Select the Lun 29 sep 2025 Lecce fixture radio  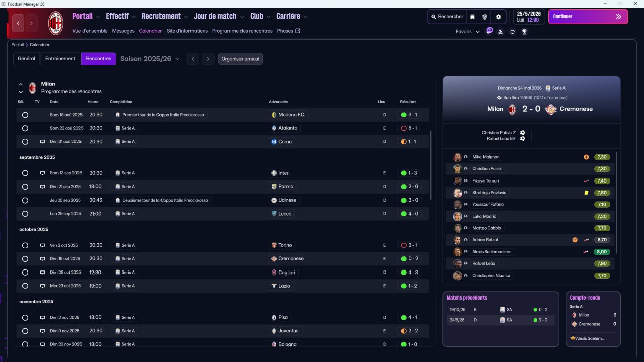click(25, 214)
